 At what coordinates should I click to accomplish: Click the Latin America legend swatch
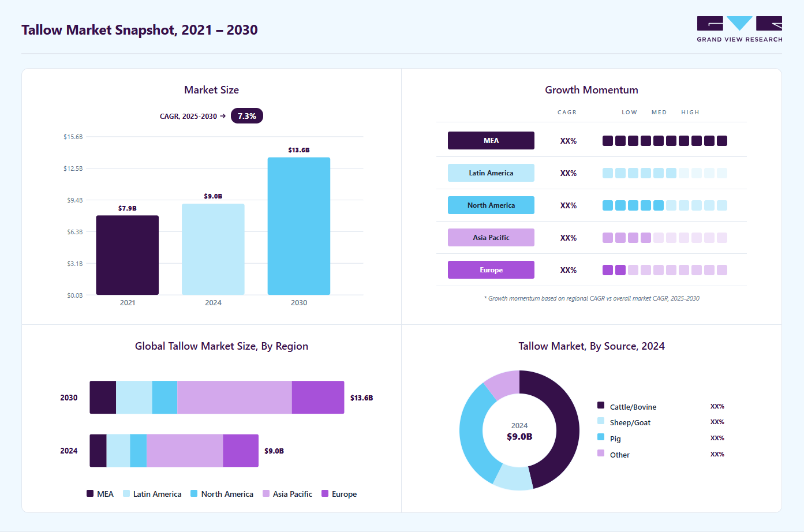pos(126,493)
